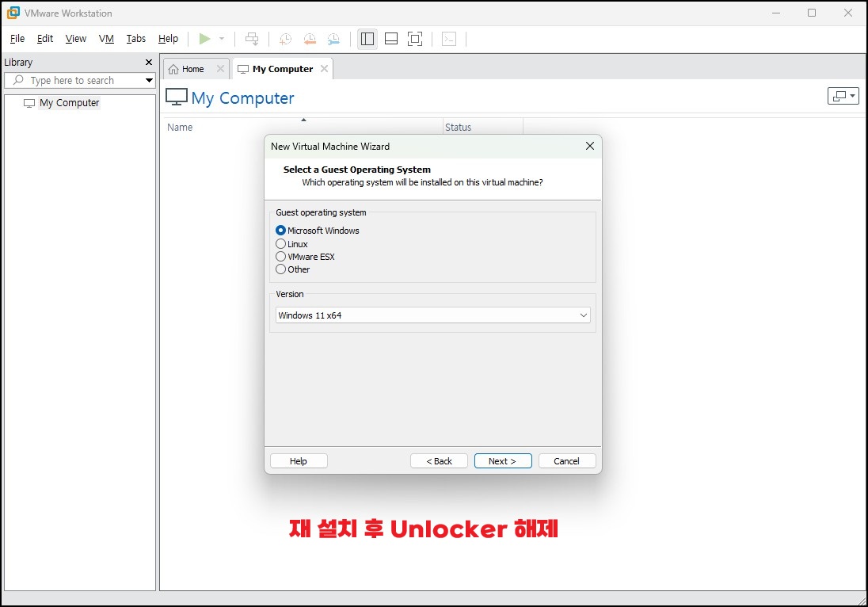Image resolution: width=868 pixels, height=607 pixels.
Task: Click the Home tab house icon
Action: (x=173, y=69)
